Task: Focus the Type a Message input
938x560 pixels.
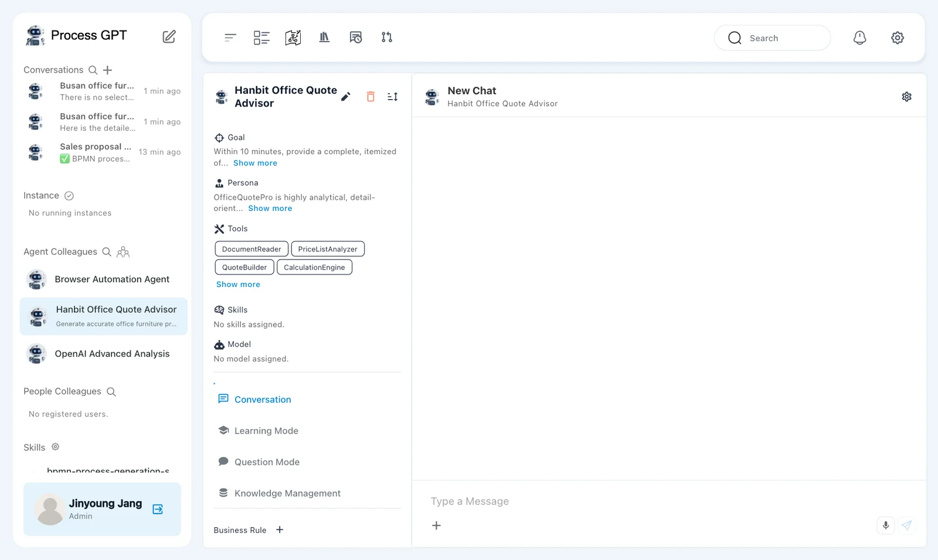Action: click(668, 501)
